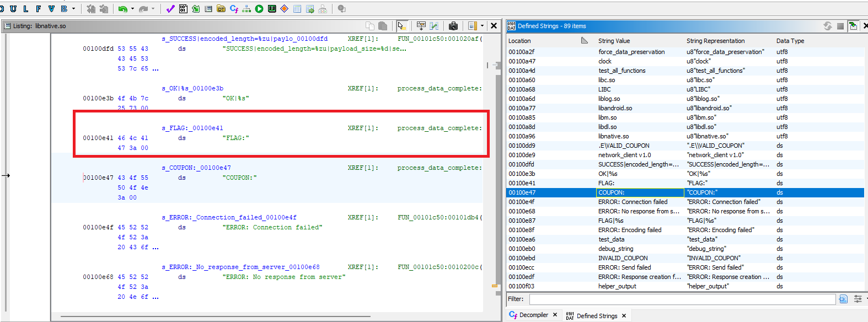Click the green Run script manager icon
The image size is (868, 322).
[x=259, y=9]
